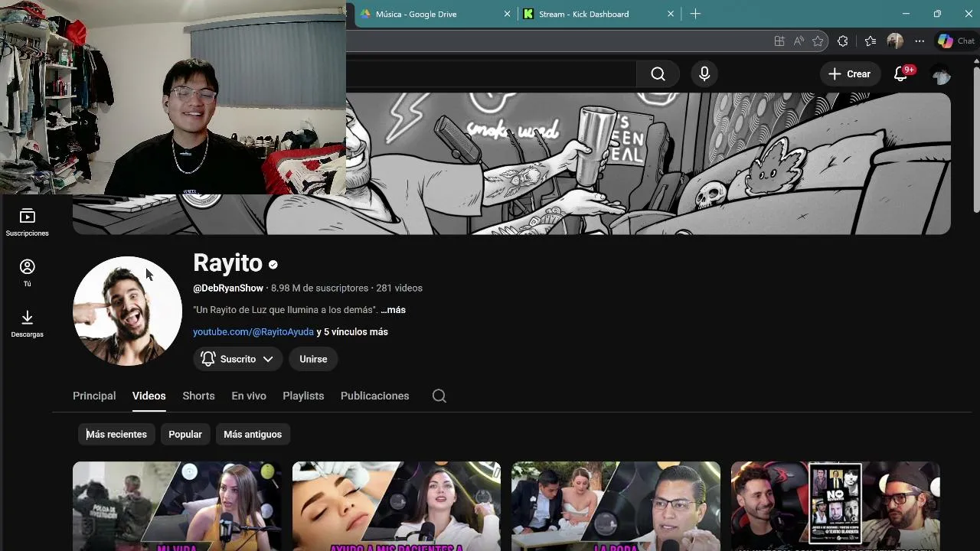Open the Favorites list icon

coord(871,41)
